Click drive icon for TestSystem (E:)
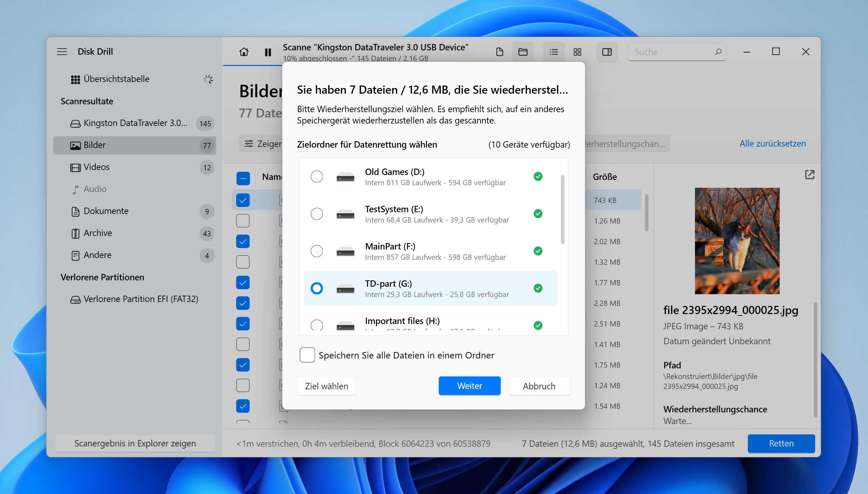 (x=345, y=214)
